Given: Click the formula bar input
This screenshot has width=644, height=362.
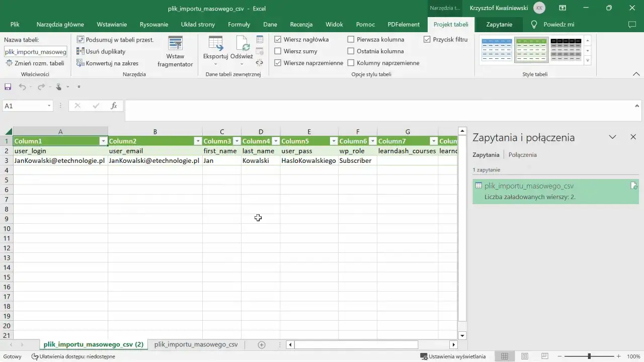Looking at the screenshot, I should pyautogui.click(x=378, y=111).
